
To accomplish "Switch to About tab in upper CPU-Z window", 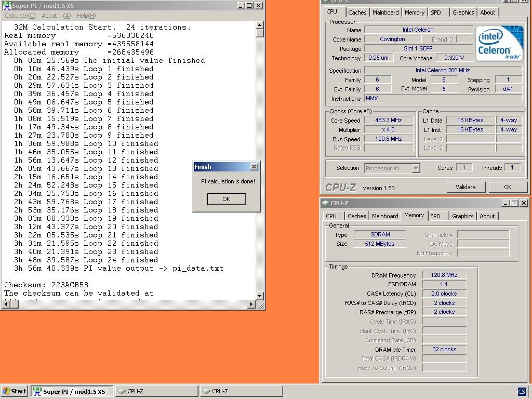I will [x=487, y=12].
